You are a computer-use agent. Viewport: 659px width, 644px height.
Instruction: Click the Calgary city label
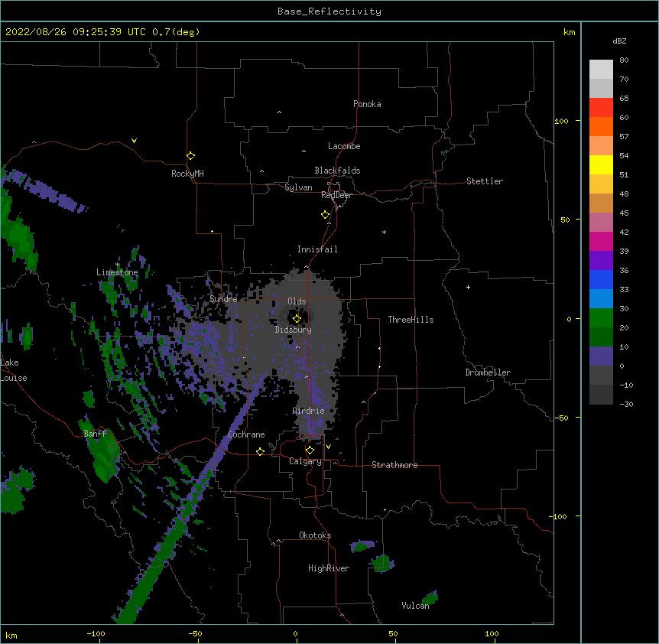click(305, 461)
